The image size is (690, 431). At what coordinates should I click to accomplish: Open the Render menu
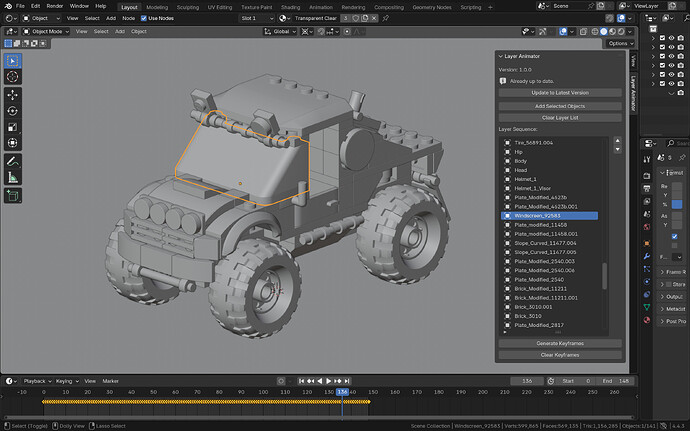click(x=55, y=6)
